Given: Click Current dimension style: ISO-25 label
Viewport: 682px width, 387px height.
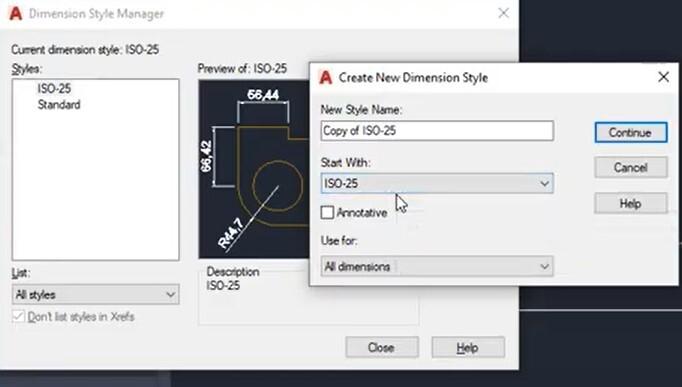Looking at the screenshot, I should [x=85, y=50].
